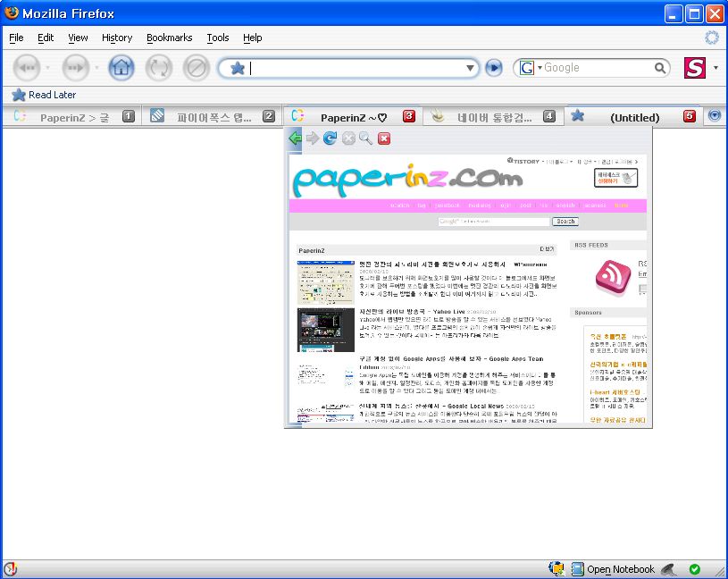Viewport: 728px width, 579px height.
Task: Open the back button history dropdown
Action: (x=48, y=68)
